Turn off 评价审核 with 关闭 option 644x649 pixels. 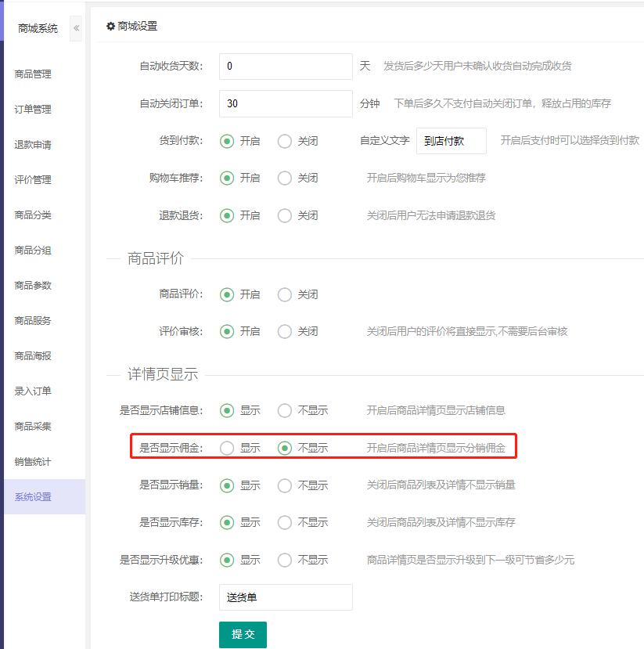tap(285, 332)
